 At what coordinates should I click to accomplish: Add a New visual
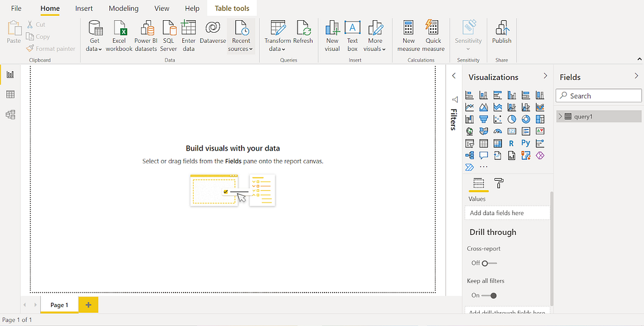pos(332,36)
